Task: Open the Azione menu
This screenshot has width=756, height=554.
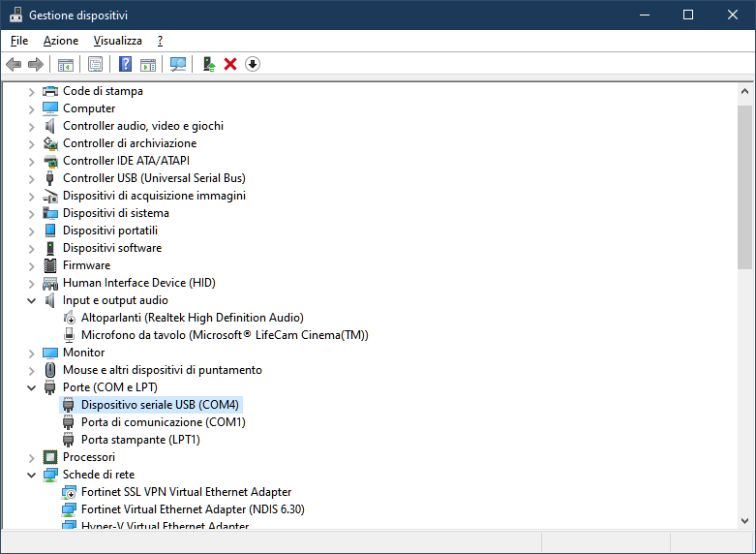Action: click(x=61, y=41)
